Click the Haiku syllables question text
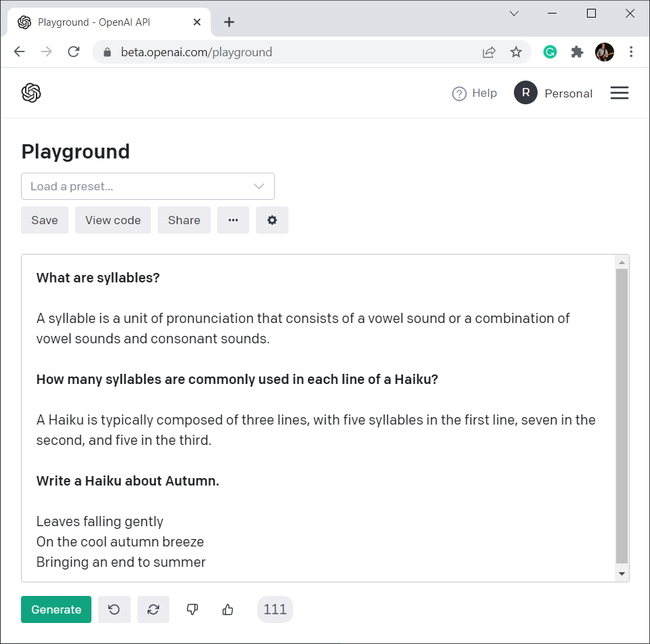650x644 pixels. point(237,379)
